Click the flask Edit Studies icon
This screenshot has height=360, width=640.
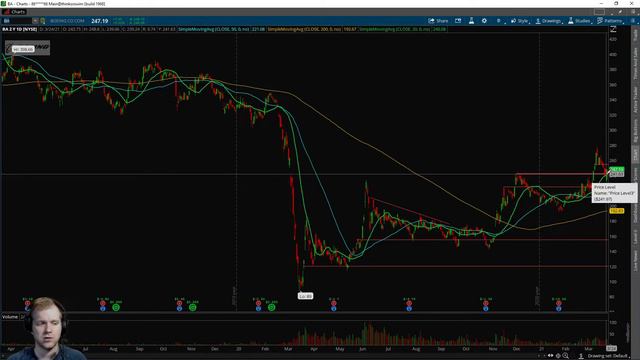471,21
